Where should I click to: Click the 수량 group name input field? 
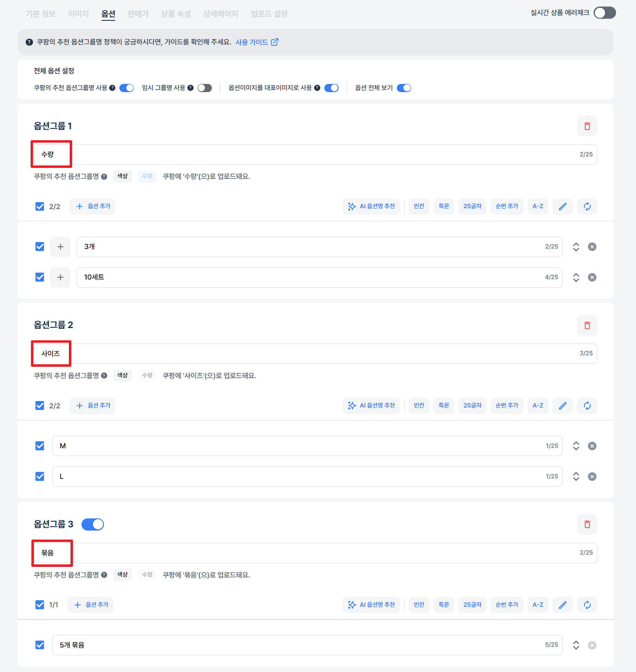pyautogui.click(x=315, y=154)
